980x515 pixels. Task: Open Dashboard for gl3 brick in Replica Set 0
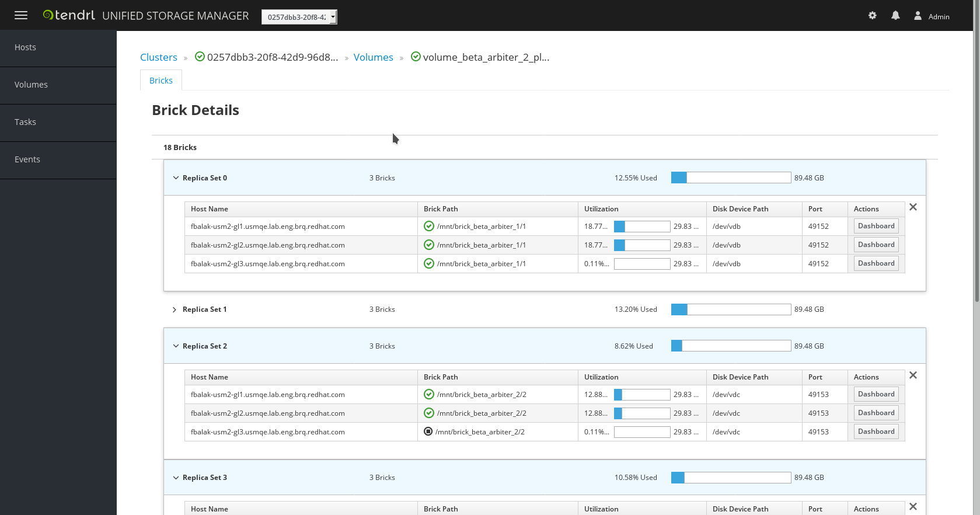(876, 263)
